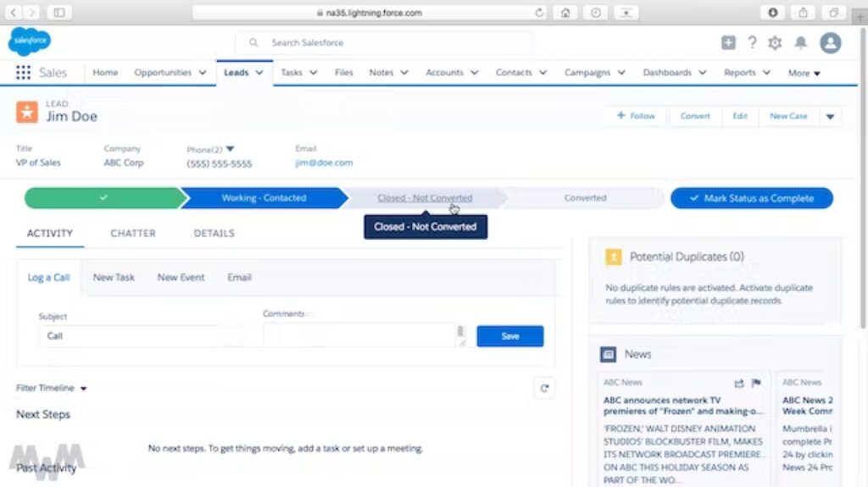Viewport: 868px width, 487px height.
Task: Expand the Reports nav dropdown
Action: (x=766, y=73)
